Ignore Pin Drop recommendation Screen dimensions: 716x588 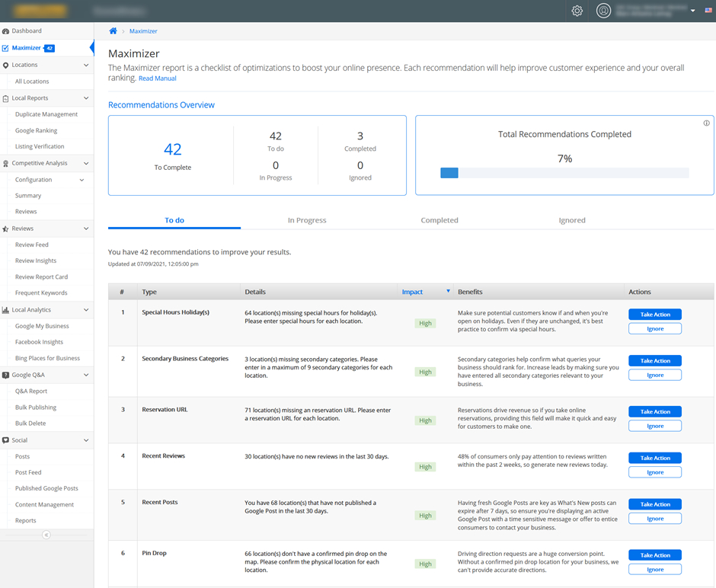[655, 570]
